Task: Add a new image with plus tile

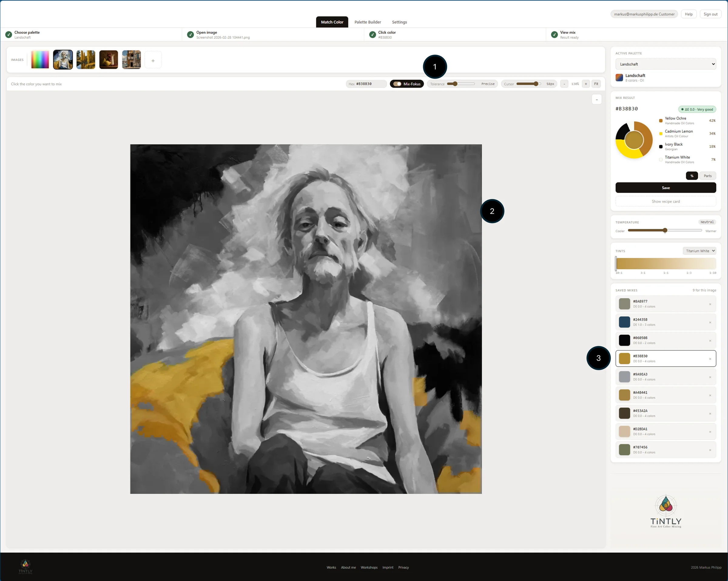Action: [x=153, y=60]
